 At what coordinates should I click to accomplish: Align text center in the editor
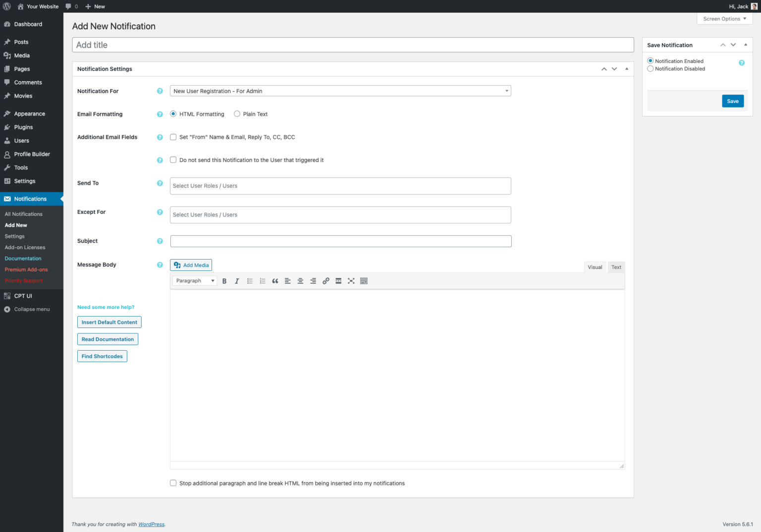click(300, 281)
